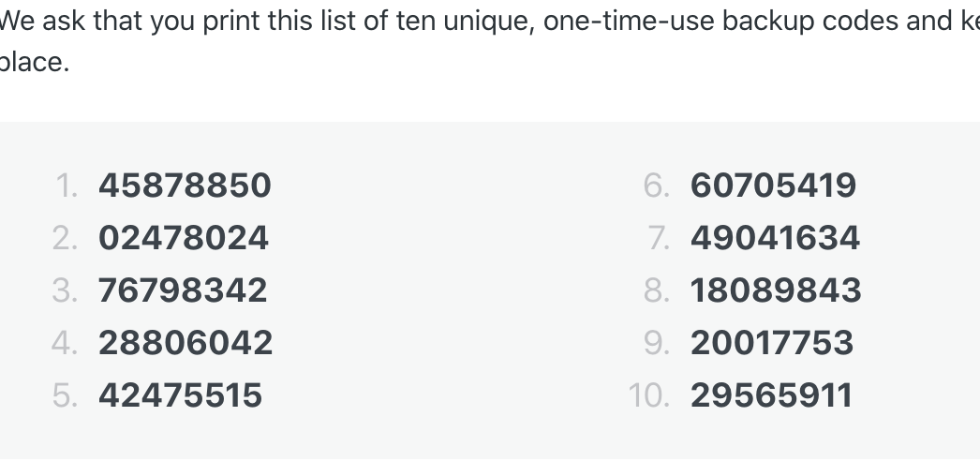Click backup code 45878850
980x476 pixels.
[185, 186]
